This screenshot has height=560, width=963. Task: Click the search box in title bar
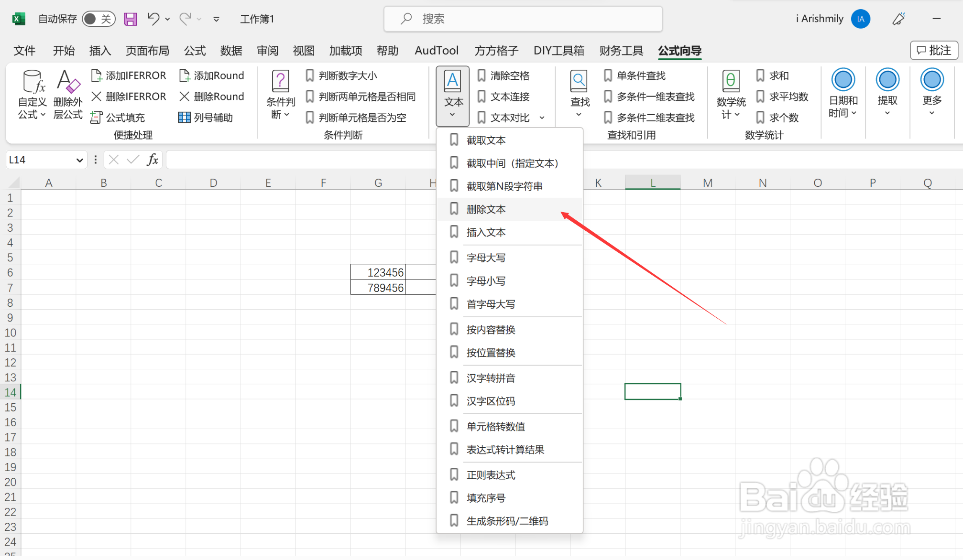coord(523,19)
